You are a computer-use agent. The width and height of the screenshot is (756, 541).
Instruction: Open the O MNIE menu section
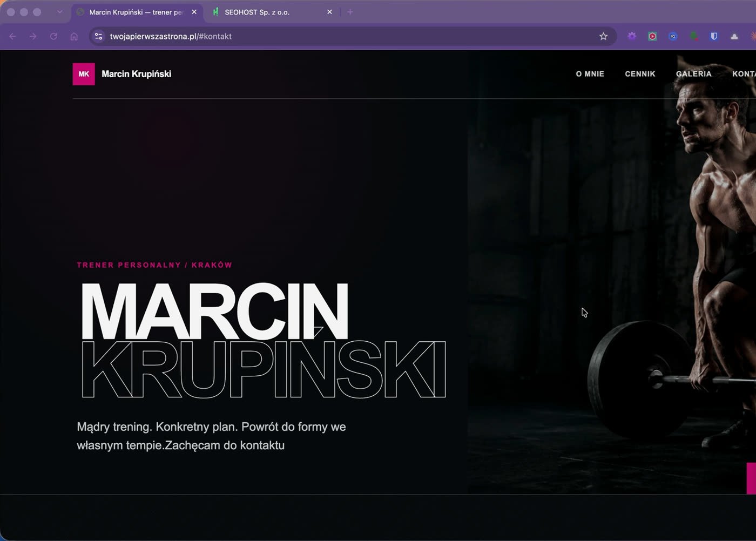pos(590,74)
